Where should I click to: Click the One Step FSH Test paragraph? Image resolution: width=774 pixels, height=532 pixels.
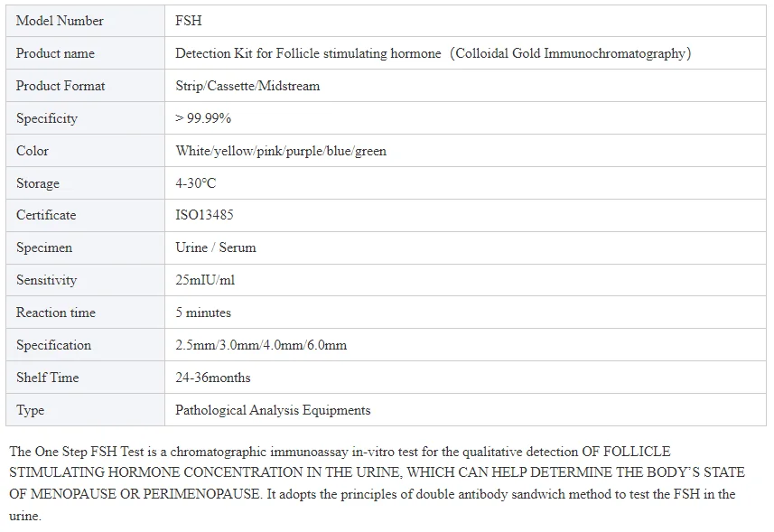point(379,483)
